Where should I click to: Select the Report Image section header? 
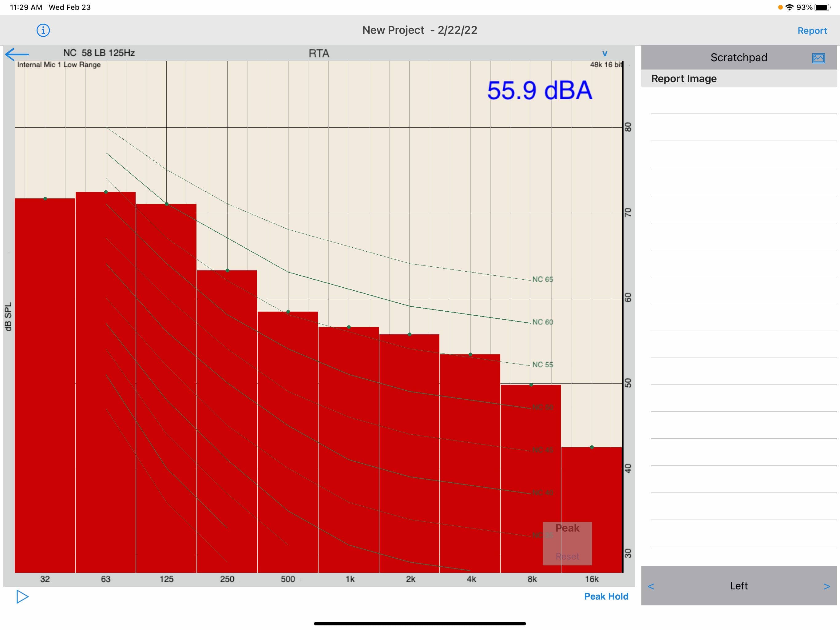tap(683, 79)
